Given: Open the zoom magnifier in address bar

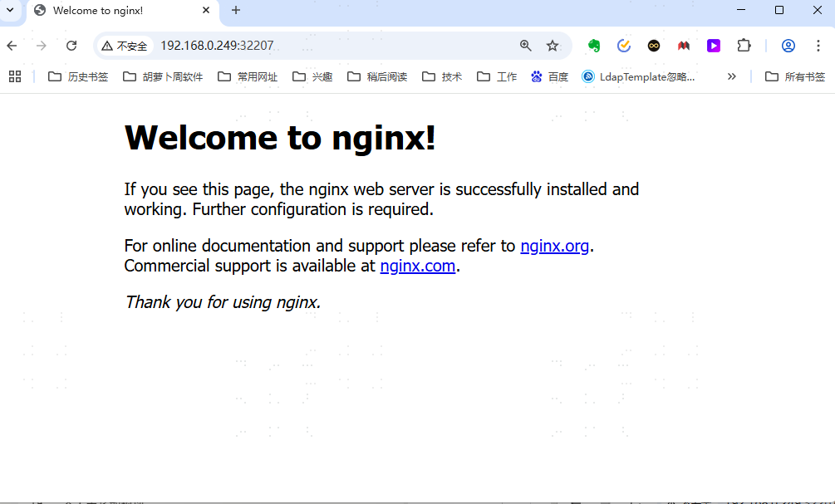Looking at the screenshot, I should [526, 46].
